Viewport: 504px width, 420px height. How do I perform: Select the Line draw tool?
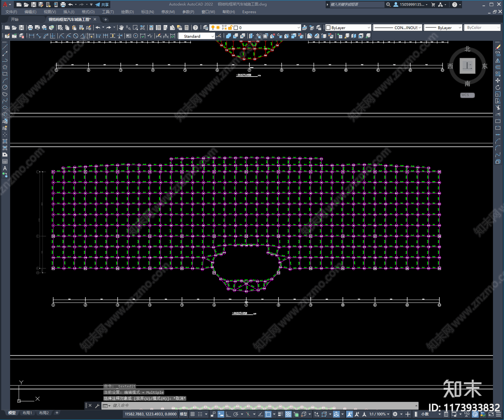click(x=5, y=47)
